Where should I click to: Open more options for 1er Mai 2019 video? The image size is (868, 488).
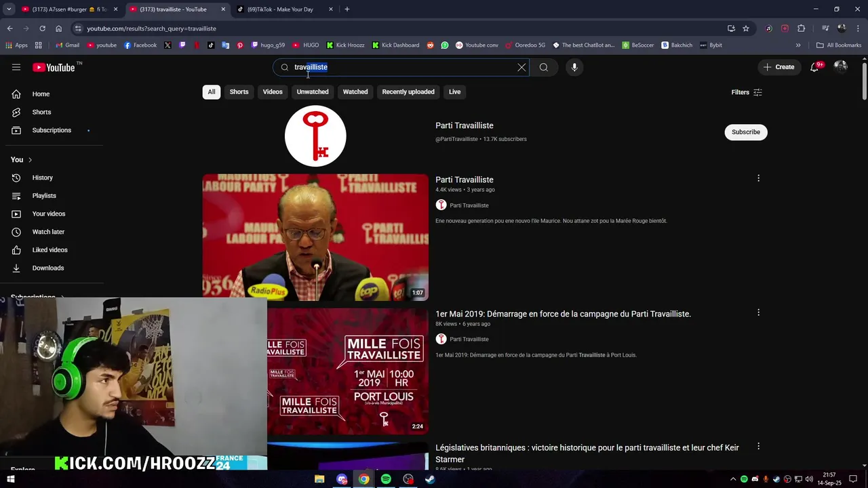(x=758, y=312)
